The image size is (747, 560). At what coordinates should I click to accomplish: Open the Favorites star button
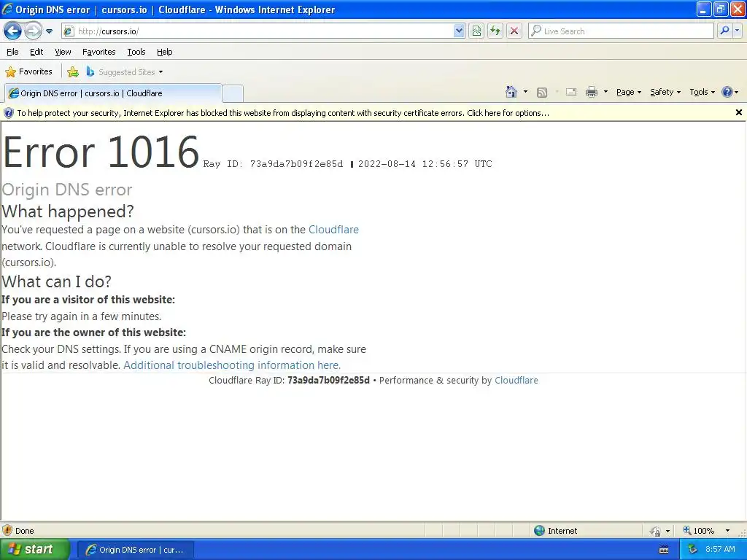28,72
